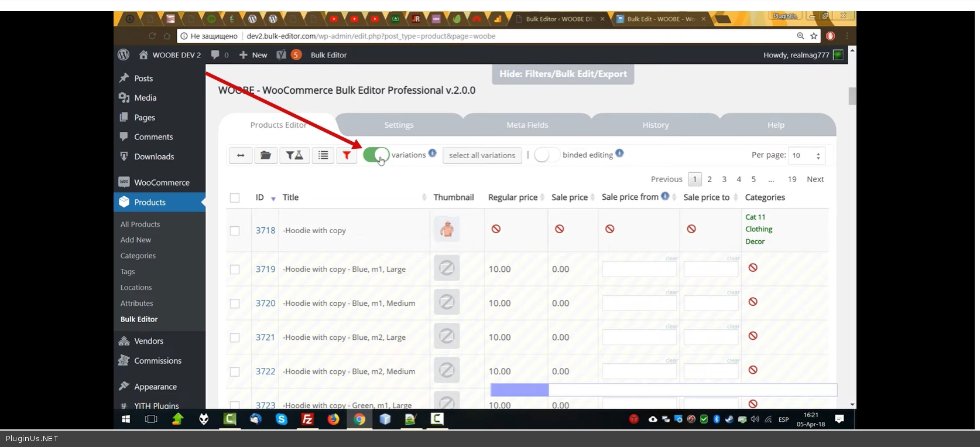Image resolution: width=980 pixels, height=447 pixels.
Task: Sort the table by the ID column arrow
Action: point(273,199)
